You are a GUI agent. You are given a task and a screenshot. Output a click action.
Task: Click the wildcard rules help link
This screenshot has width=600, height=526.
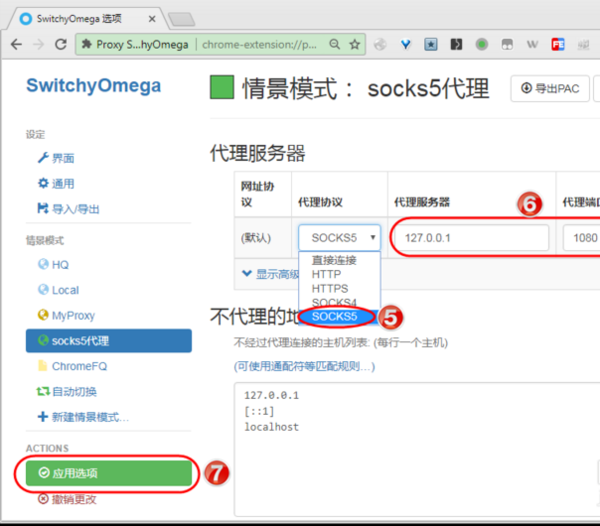(304, 366)
